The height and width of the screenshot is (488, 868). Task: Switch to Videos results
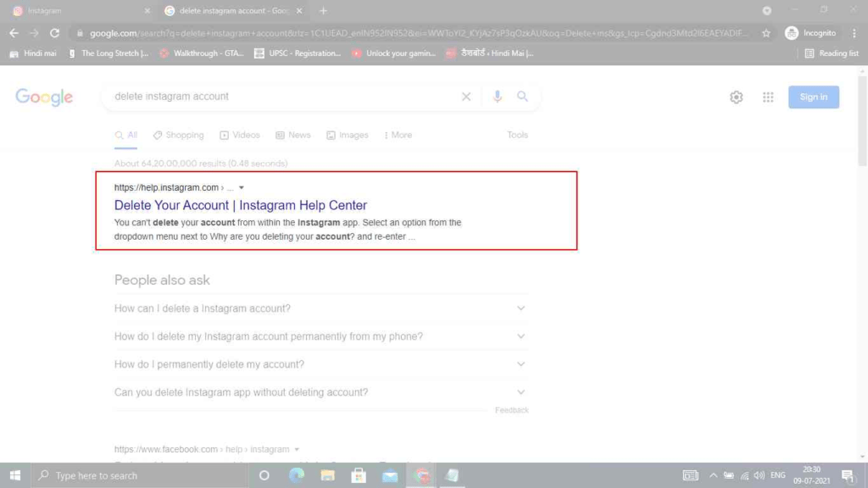point(240,135)
